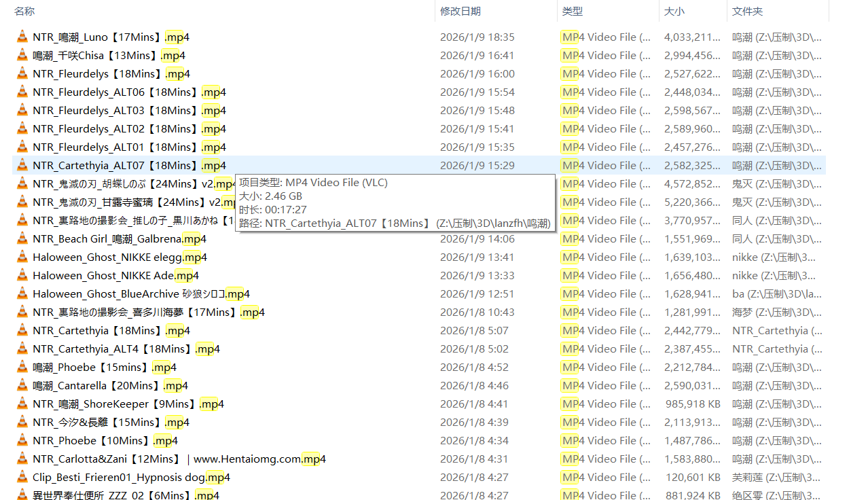The height and width of the screenshot is (500, 868).
Task: Click the MP4 badge icon on NTR_Fleurdelys row
Action: coord(568,73)
